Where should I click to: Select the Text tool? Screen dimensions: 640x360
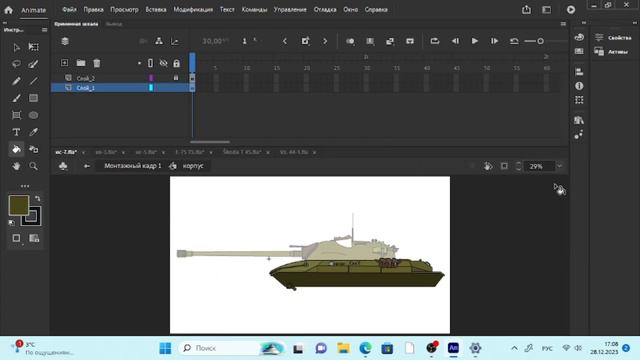tap(16, 132)
